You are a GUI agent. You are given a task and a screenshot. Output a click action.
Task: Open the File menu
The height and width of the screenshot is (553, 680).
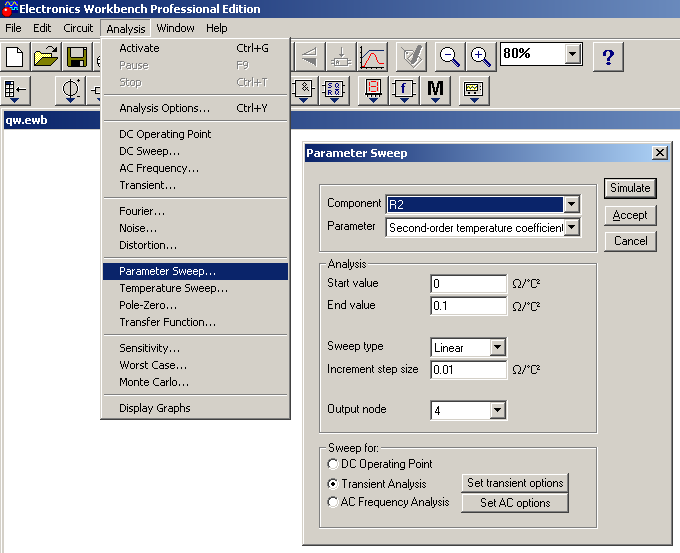pos(13,28)
